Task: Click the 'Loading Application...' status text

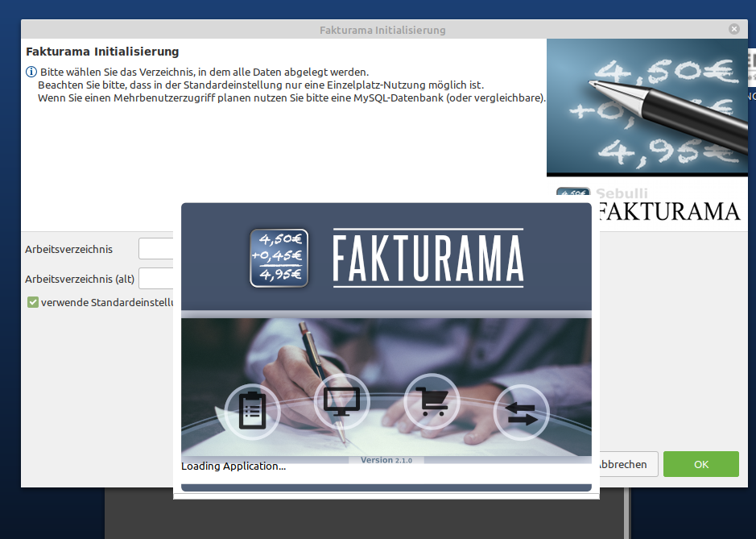Action: 233,466
